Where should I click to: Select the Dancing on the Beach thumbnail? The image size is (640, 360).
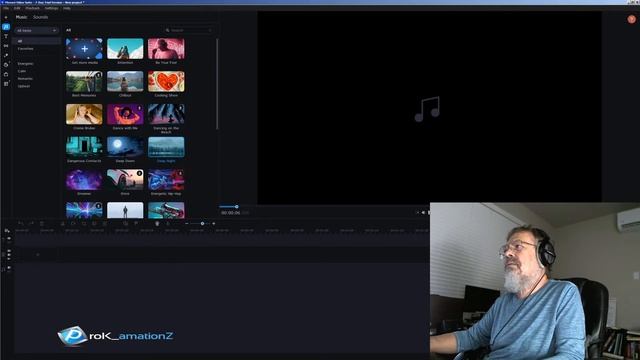point(166,114)
